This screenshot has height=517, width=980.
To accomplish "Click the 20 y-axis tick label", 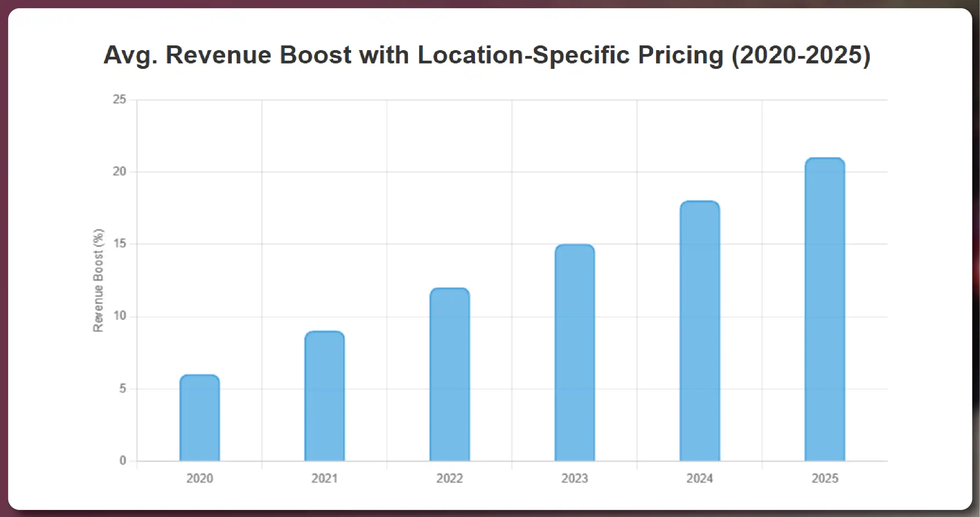I will [x=120, y=171].
